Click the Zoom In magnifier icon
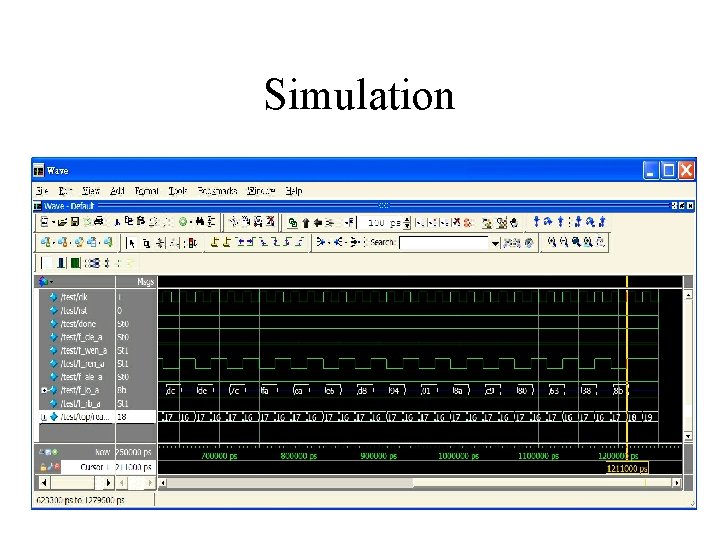720x540 pixels. pyautogui.click(x=551, y=242)
